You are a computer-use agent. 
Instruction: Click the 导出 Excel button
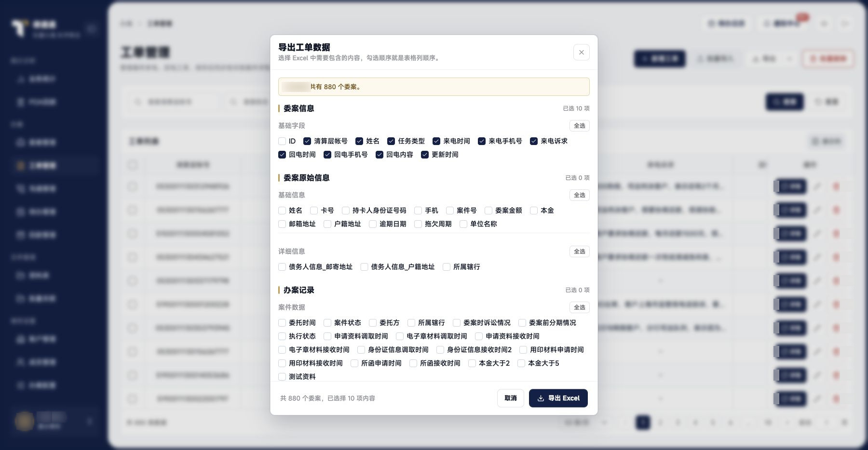point(558,398)
